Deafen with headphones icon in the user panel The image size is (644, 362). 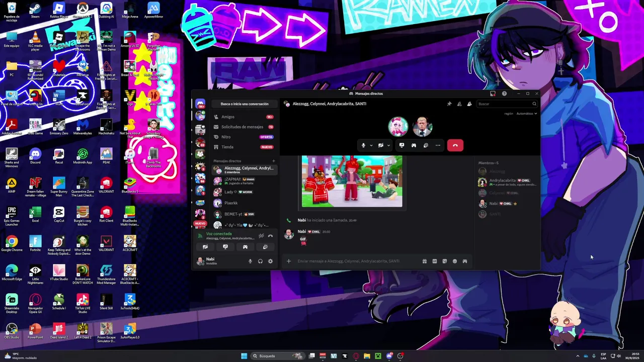(x=260, y=261)
